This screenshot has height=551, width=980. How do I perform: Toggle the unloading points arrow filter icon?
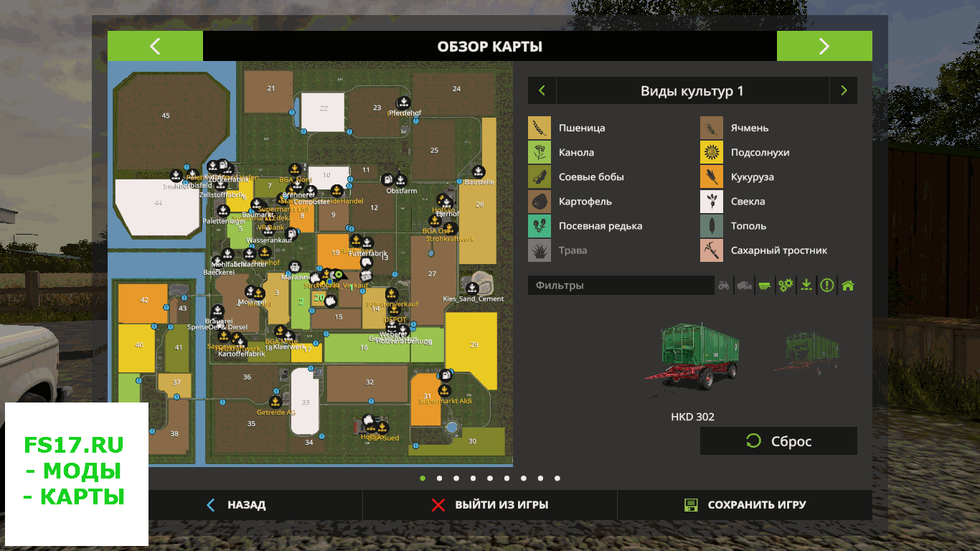(806, 286)
